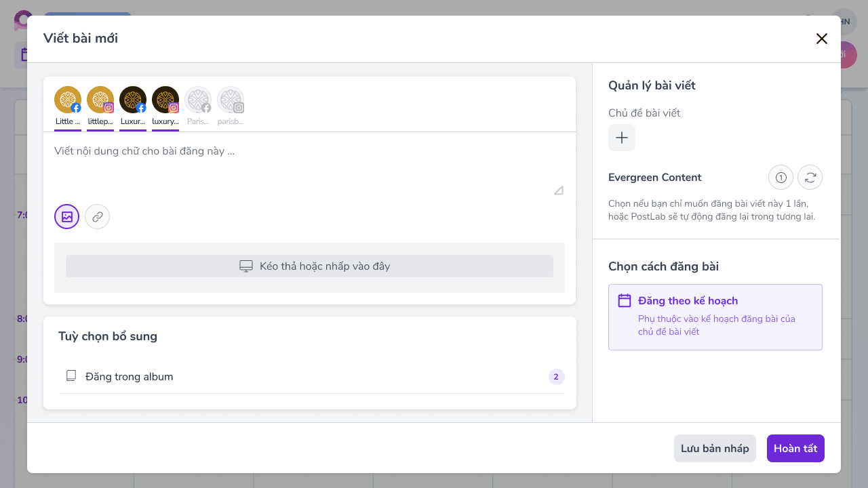Close the "Viết bài mới" dialog
Screen dimensions: 868x488
pos(822,39)
